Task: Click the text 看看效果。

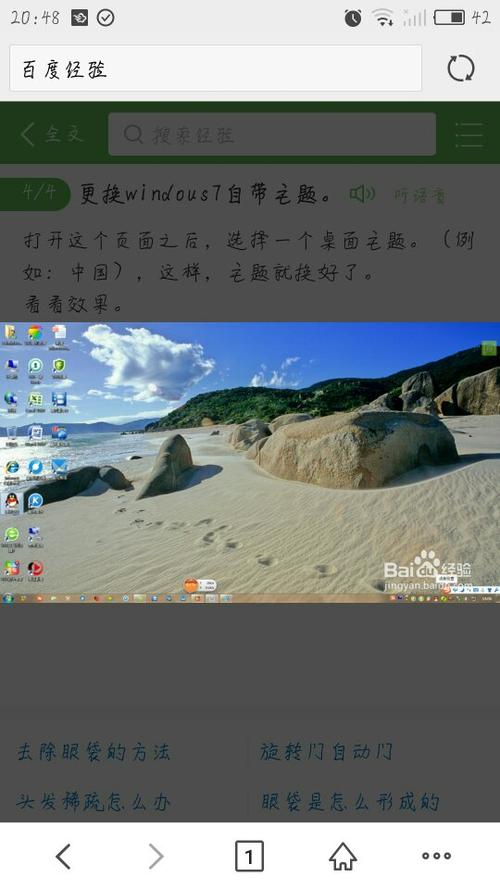Action: click(x=73, y=305)
